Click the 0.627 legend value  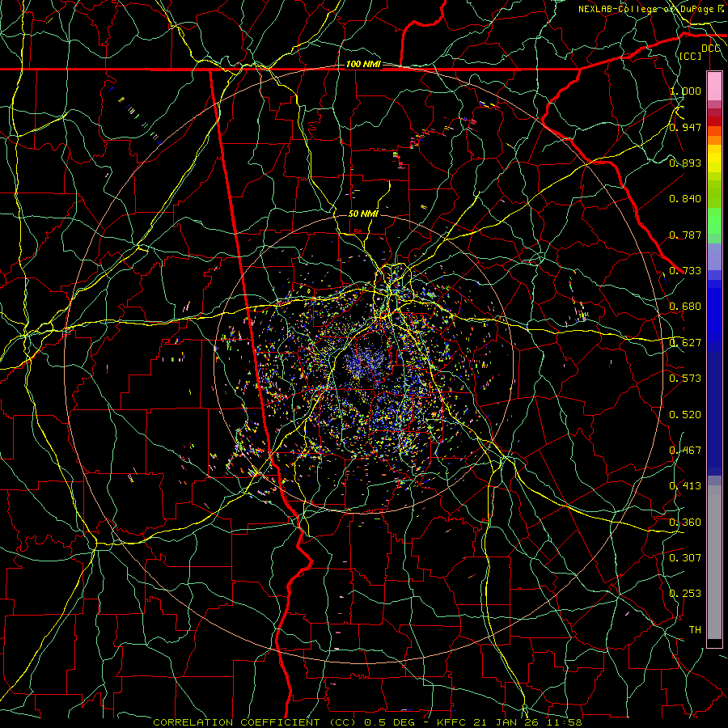point(685,342)
